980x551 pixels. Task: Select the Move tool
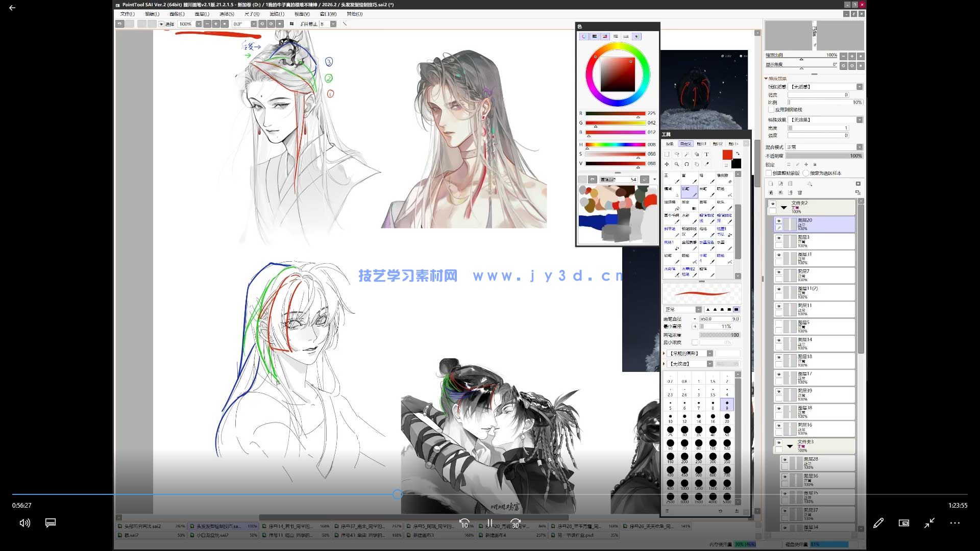pyautogui.click(x=667, y=164)
